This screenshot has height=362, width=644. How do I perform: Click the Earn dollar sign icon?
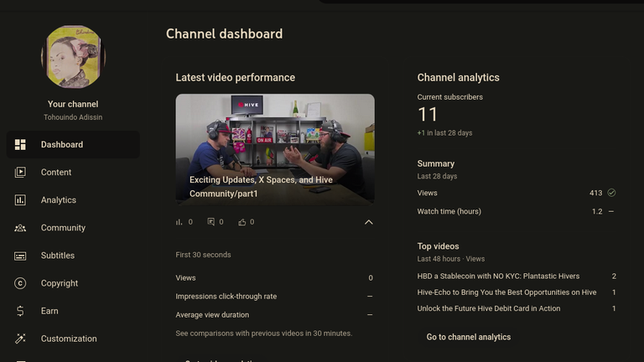tap(20, 311)
